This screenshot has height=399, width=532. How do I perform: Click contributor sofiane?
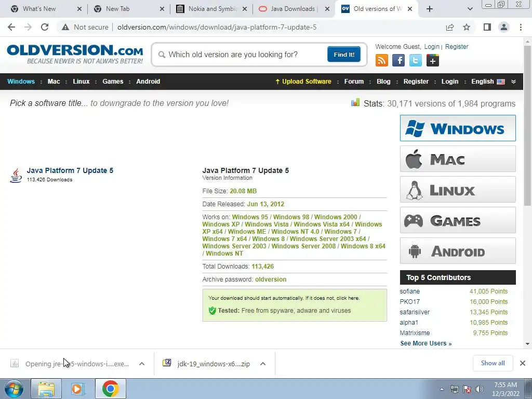click(x=409, y=291)
